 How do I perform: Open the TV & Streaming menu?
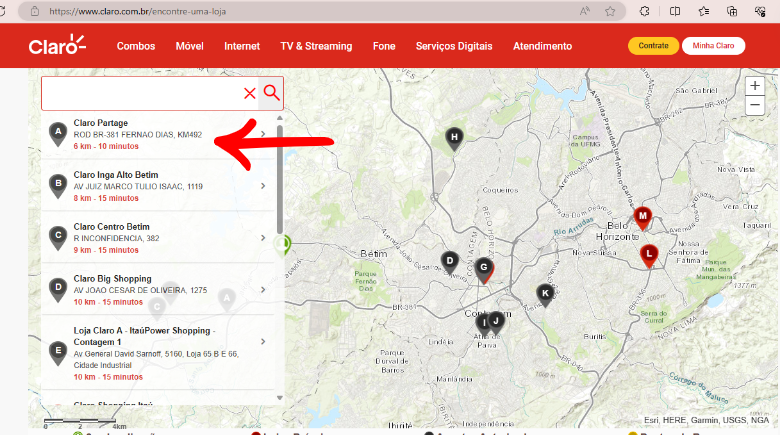[316, 46]
